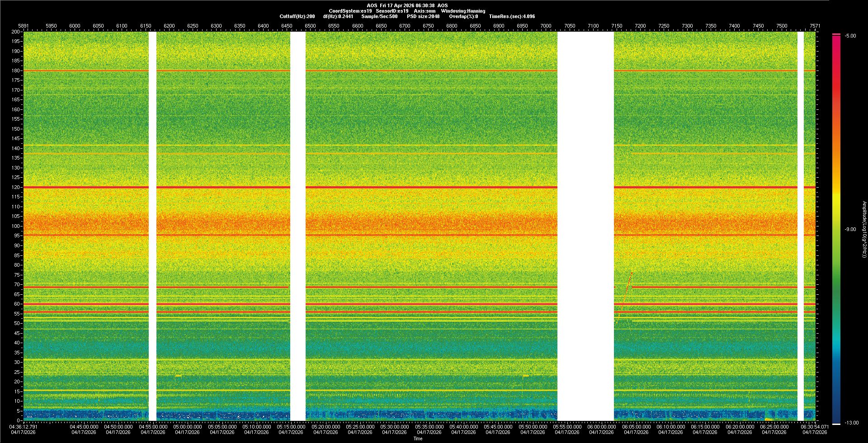
Task: Click the Time label below the x-axis
Action: click(x=418, y=438)
